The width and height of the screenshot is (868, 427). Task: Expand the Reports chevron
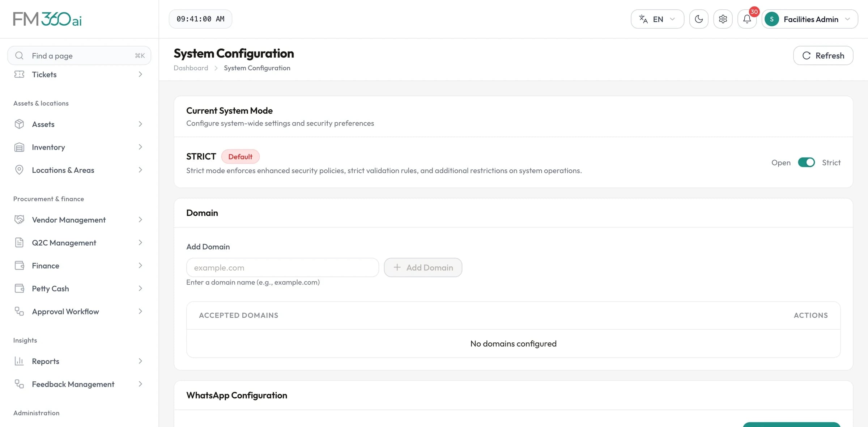pos(140,361)
